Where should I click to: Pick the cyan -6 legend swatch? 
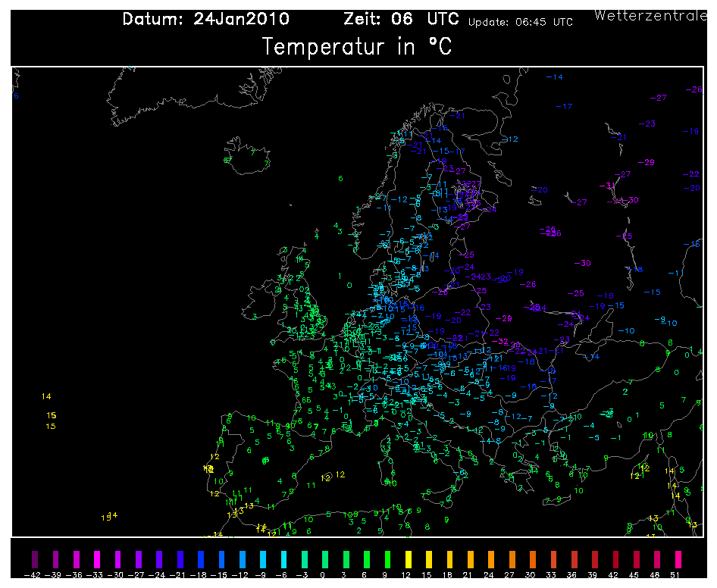[x=283, y=559]
